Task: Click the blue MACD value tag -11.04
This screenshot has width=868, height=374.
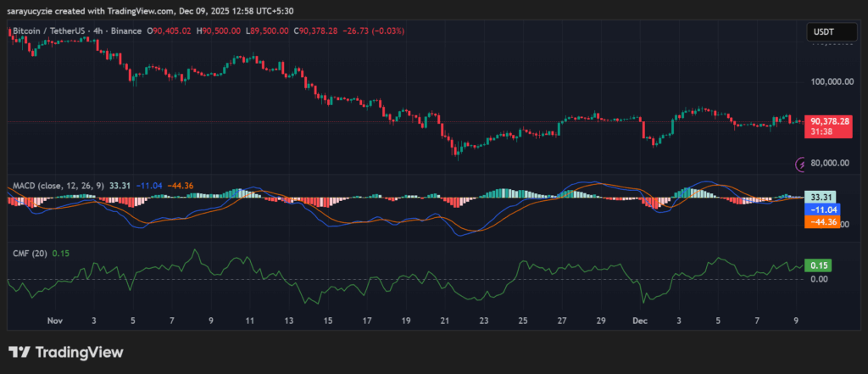Action: tap(819, 209)
